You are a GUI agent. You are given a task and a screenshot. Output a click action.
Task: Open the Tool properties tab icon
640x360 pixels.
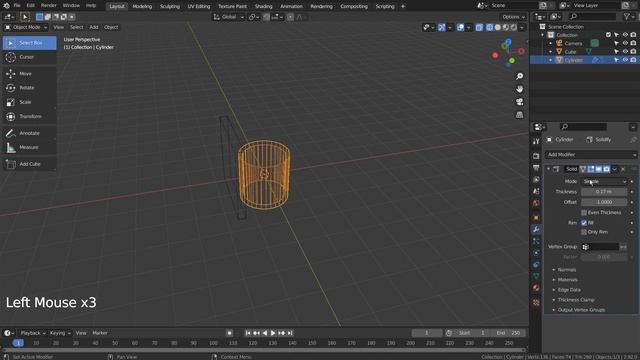(x=536, y=141)
